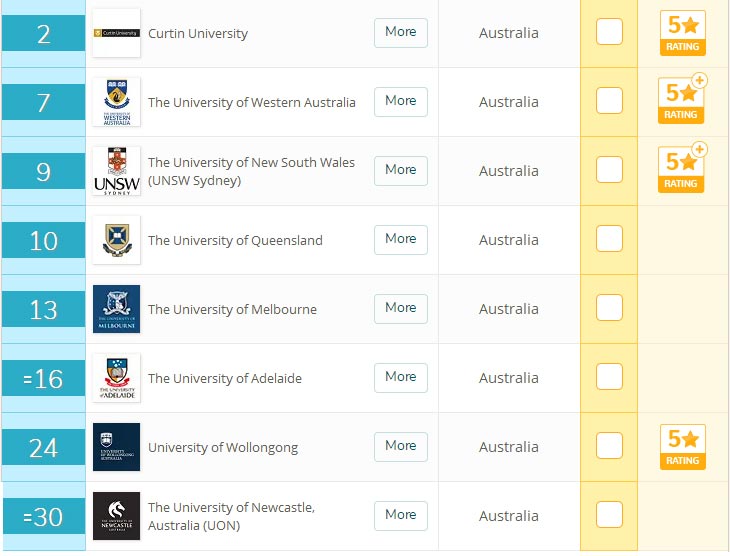The image size is (730, 556).
Task: Select the University of Newcastle horse logo
Action: pyautogui.click(x=116, y=516)
